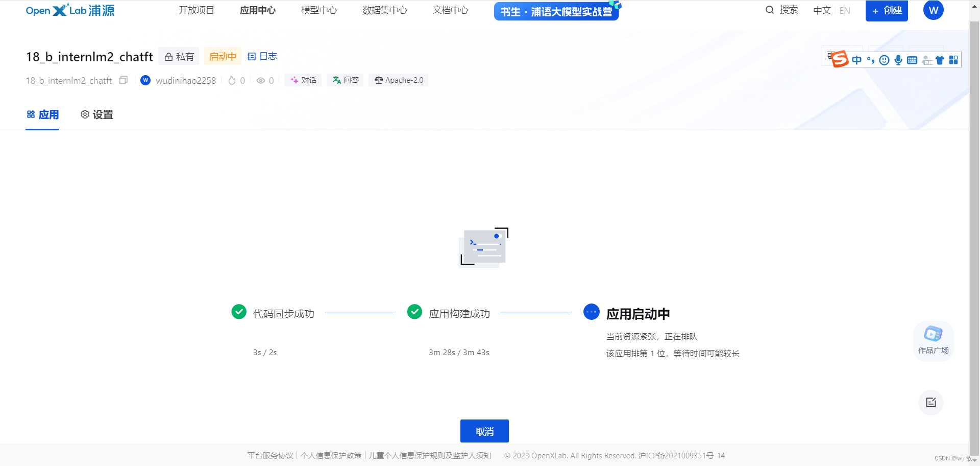Open Sogou emoji smiley icon
The image size is (980, 466).
coord(885,60)
